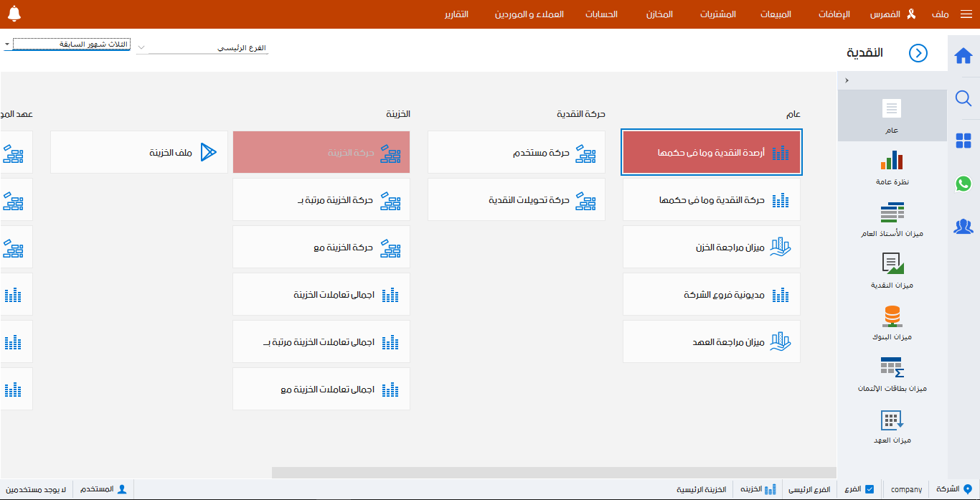Open أرصدة النقدية وما في حكمها report

pyautogui.click(x=711, y=152)
